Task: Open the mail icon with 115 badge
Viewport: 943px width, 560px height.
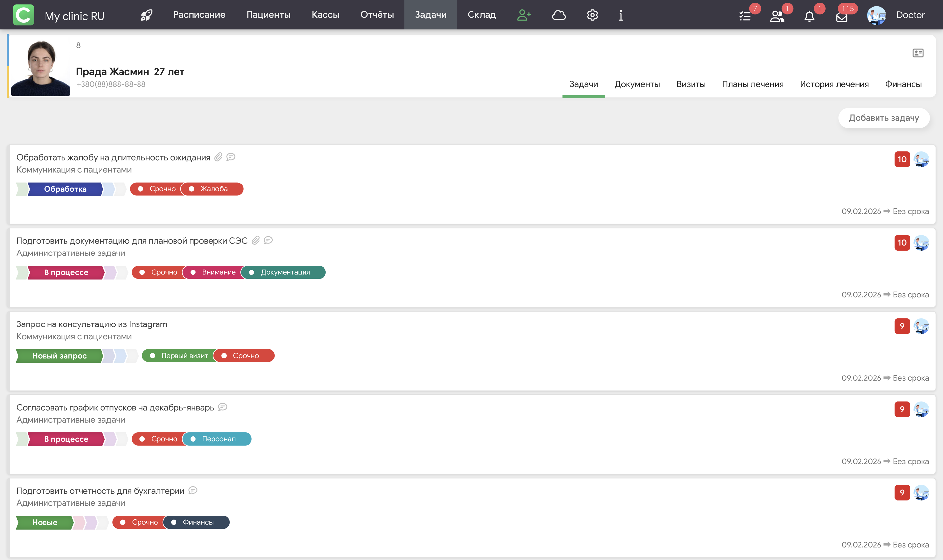Action: click(841, 17)
